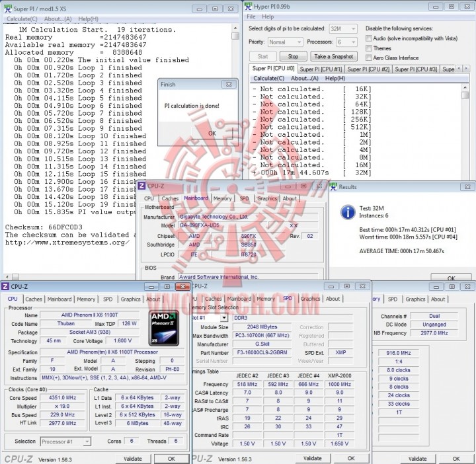This screenshot has height=464, width=476.
Task: Switch to Super PI [CPU #1] tab
Action: (x=321, y=69)
